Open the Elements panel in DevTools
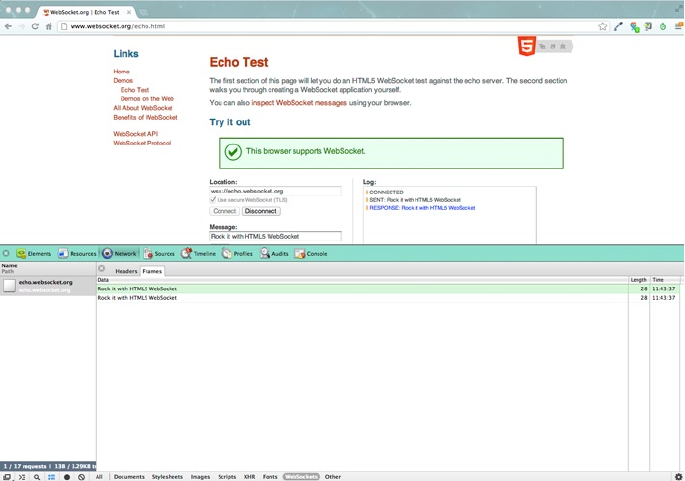Screen dimensions: 685x481 (34, 253)
